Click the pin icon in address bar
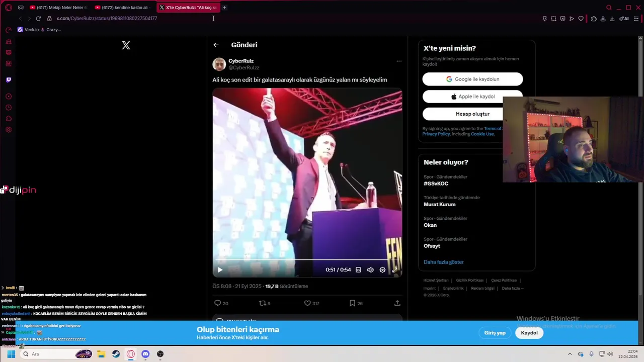 [544, 19]
